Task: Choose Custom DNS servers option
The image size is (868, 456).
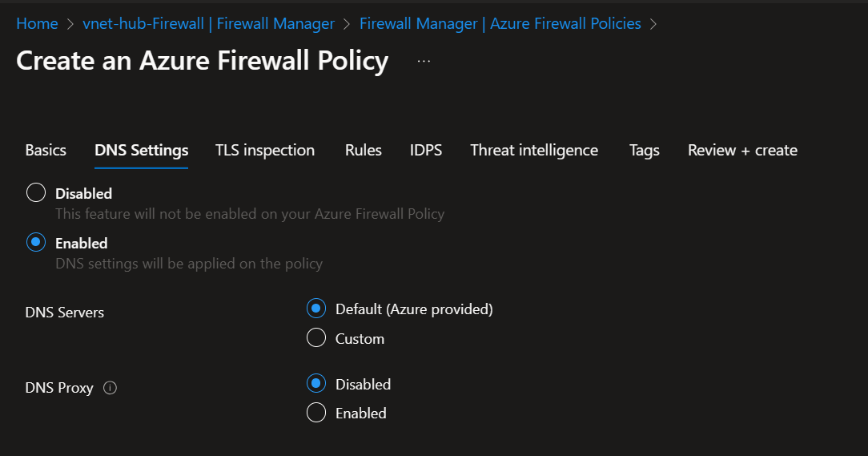Action: pos(316,338)
